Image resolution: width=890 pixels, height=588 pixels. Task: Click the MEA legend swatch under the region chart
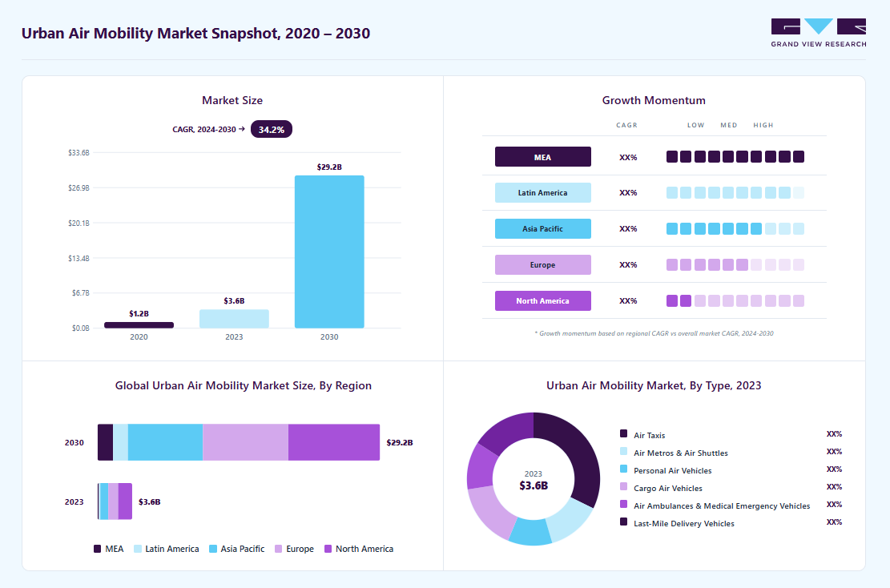coord(97,549)
